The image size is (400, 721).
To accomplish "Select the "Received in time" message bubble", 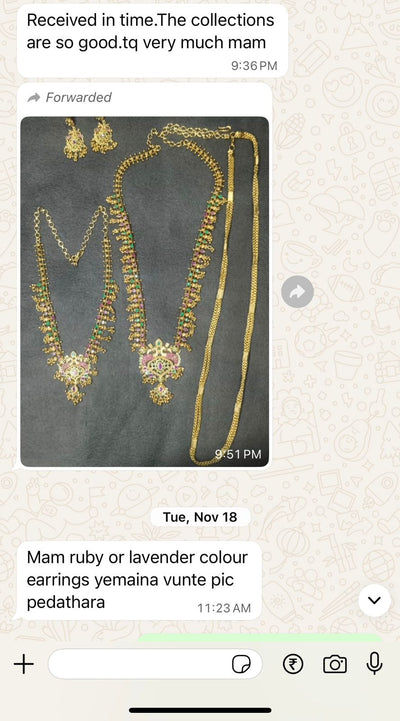I will pos(152,41).
